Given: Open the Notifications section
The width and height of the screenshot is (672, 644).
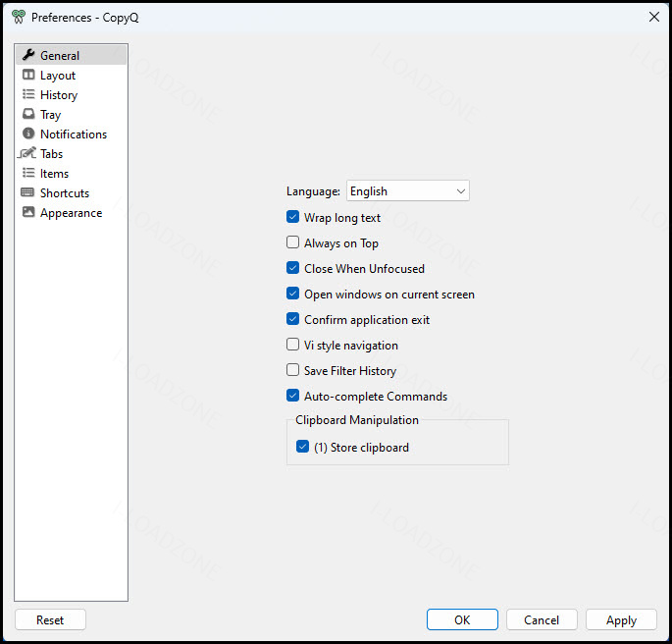Looking at the screenshot, I should point(74,134).
